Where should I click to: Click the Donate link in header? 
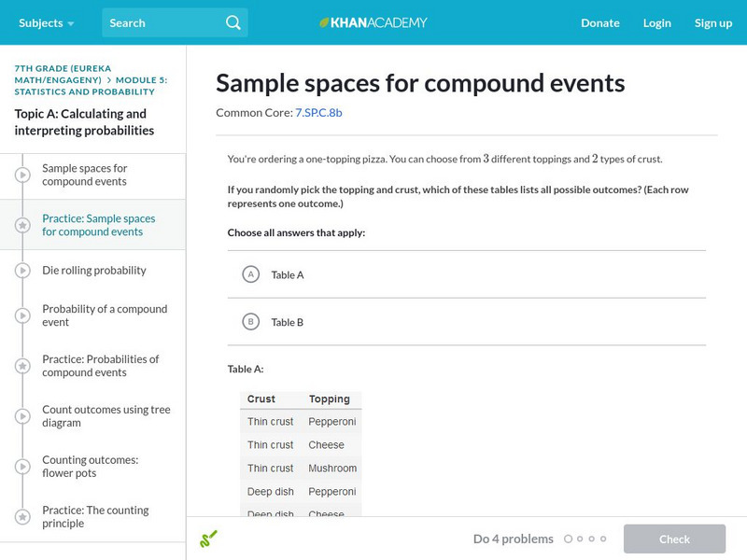599,22
